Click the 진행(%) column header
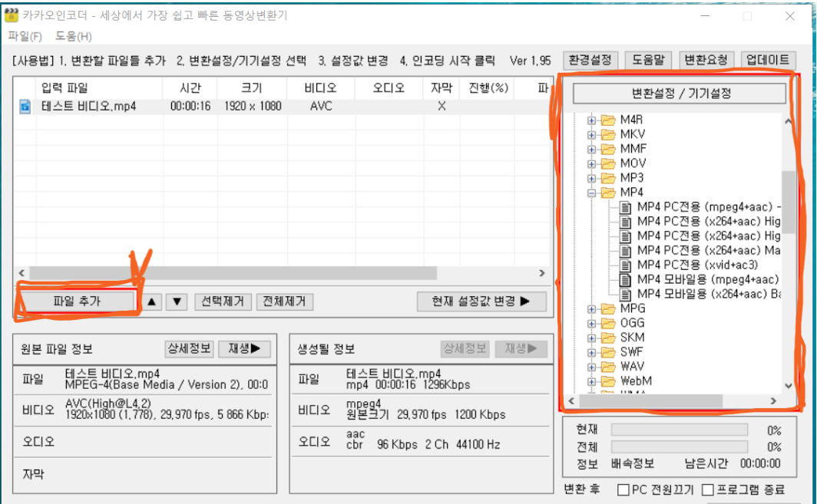Screen dimensions: 817x504 click(488, 88)
